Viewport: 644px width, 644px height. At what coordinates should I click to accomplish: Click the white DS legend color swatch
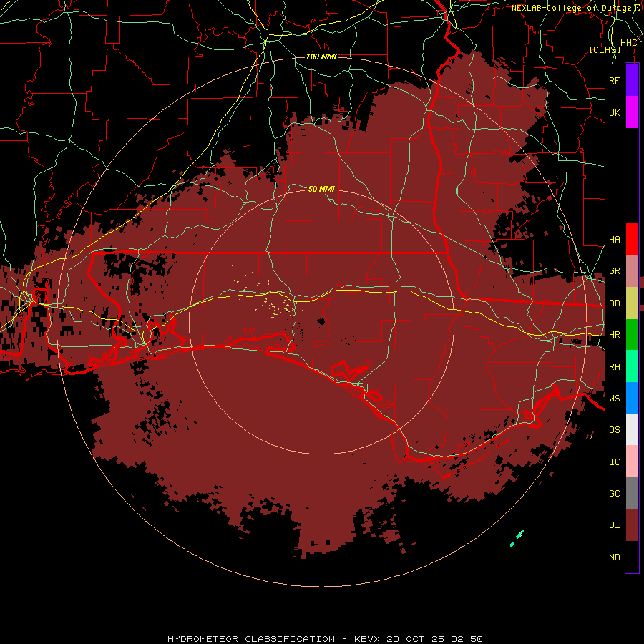click(632, 429)
